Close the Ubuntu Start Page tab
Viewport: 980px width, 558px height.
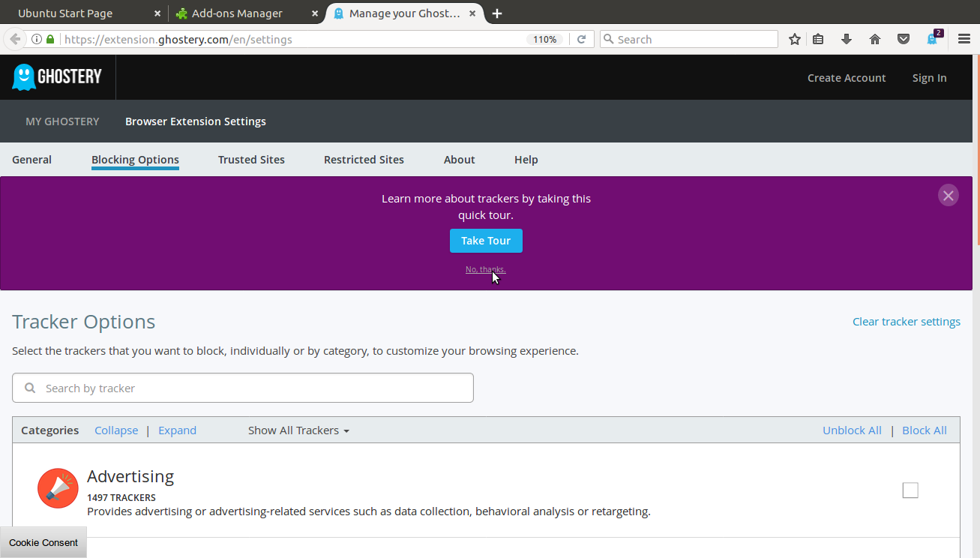click(x=157, y=13)
